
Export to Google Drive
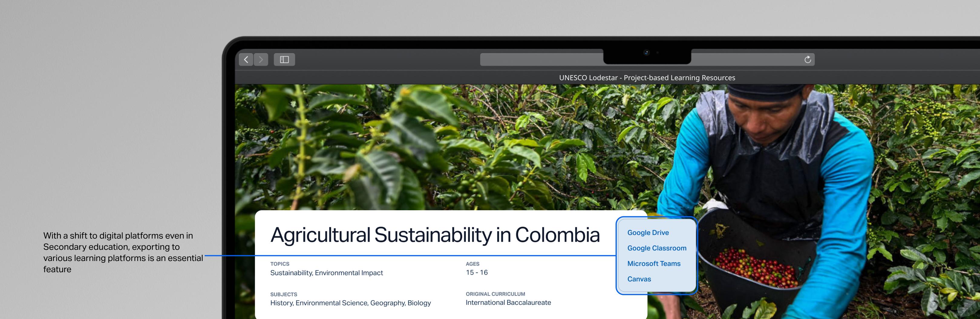pyautogui.click(x=648, y=233)
